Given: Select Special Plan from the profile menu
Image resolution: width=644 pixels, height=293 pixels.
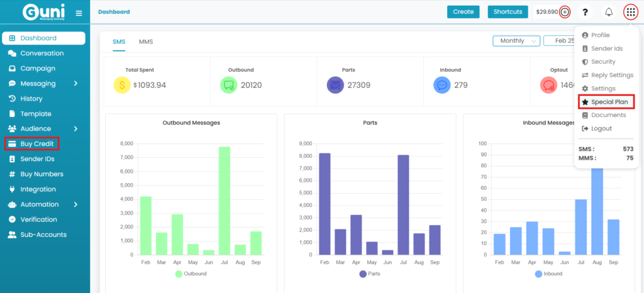Looking at the screenshot, I should click(x=606, y=102).
